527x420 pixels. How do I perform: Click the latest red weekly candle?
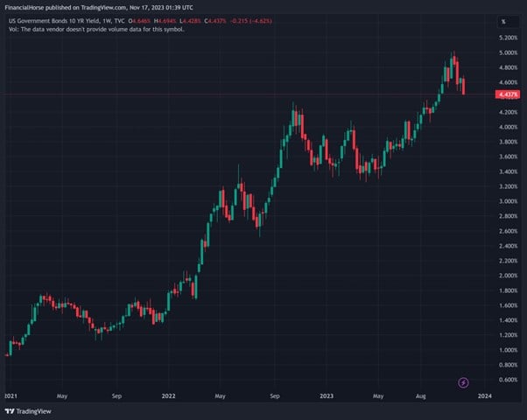[x=464, y=87]
